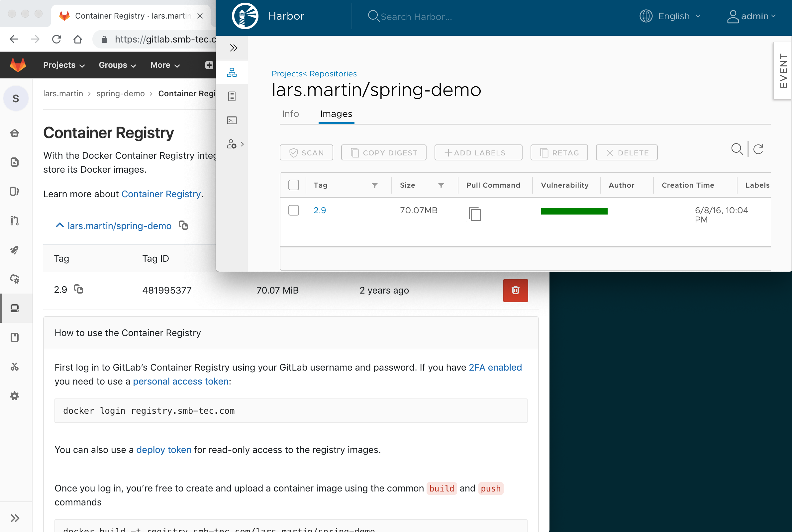This screenshot has width=792, height=532.
Task: Delete tag 2.9 with red trash button
Action: (515, 290)
